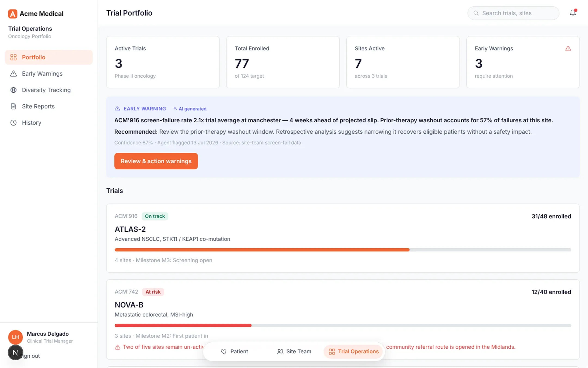Screen dimensions: 588x368
Task: Click the grid icon on the Trial Operations tab
Action: point(332,352)
